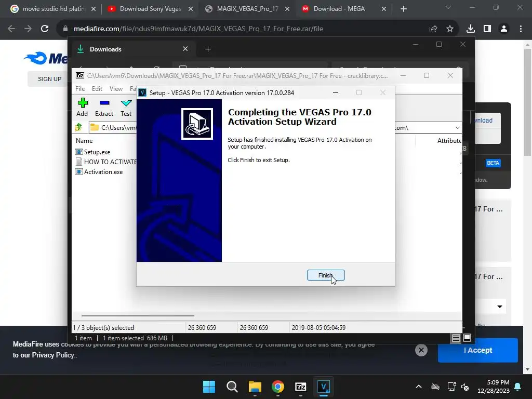Click the Name column header in 7-Zip

pyautogui.click(x=84, y=140)
